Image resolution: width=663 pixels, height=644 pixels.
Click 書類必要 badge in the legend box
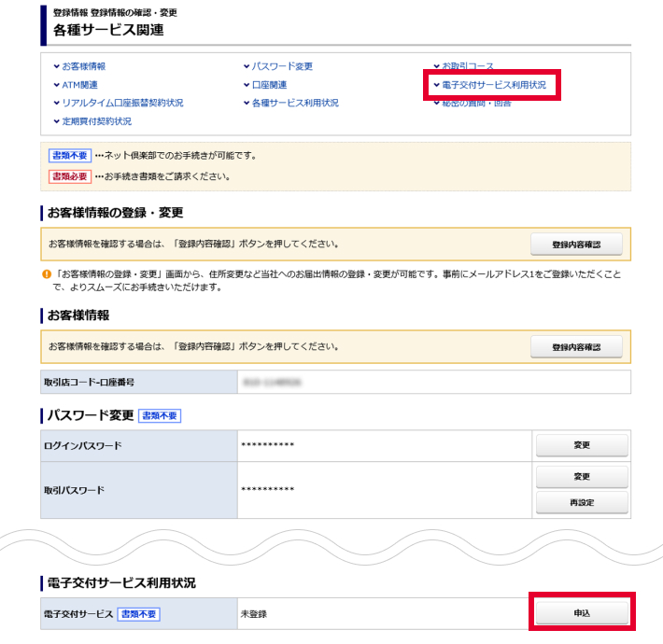click(x=70, y=176)
